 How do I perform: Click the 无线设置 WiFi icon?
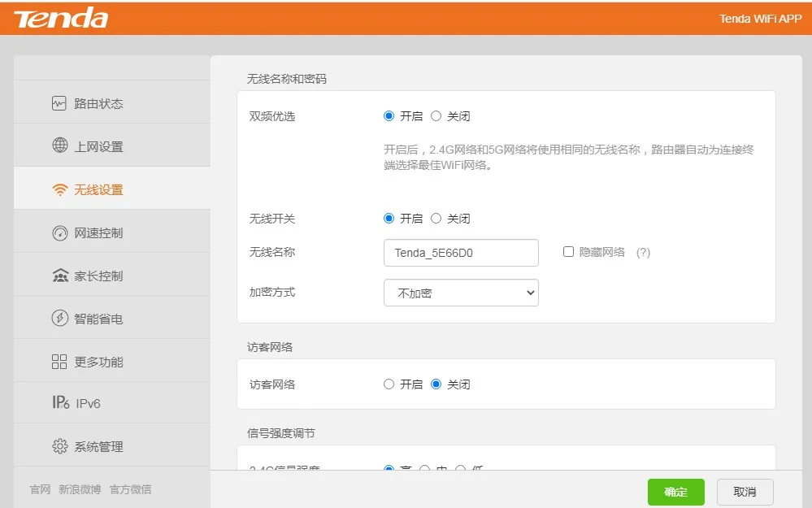[60, 189]
